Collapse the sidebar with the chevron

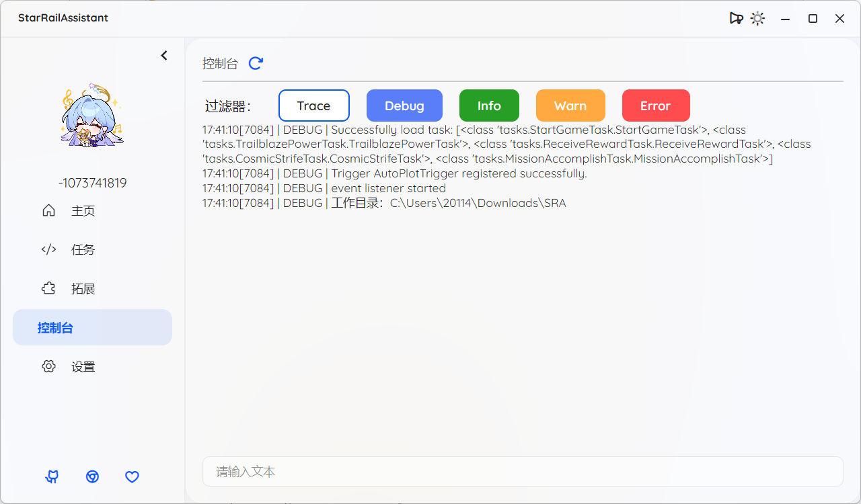pyautogui.click(x=163, y=55)
